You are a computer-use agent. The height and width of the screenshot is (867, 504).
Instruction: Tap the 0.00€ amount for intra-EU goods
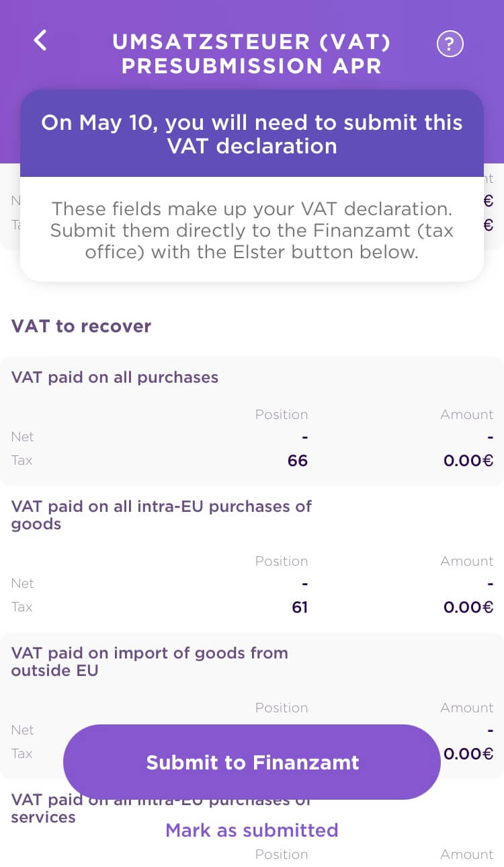[468, 607]
